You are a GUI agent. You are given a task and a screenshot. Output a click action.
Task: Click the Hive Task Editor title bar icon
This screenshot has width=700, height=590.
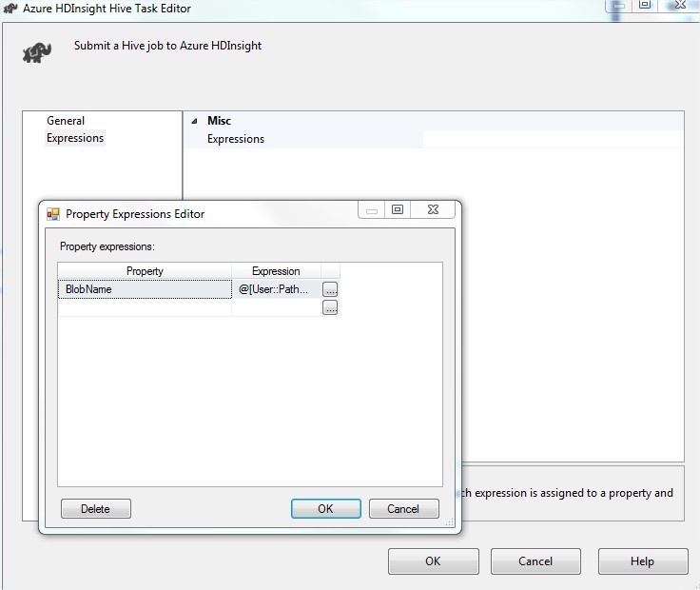click(10, 8)
